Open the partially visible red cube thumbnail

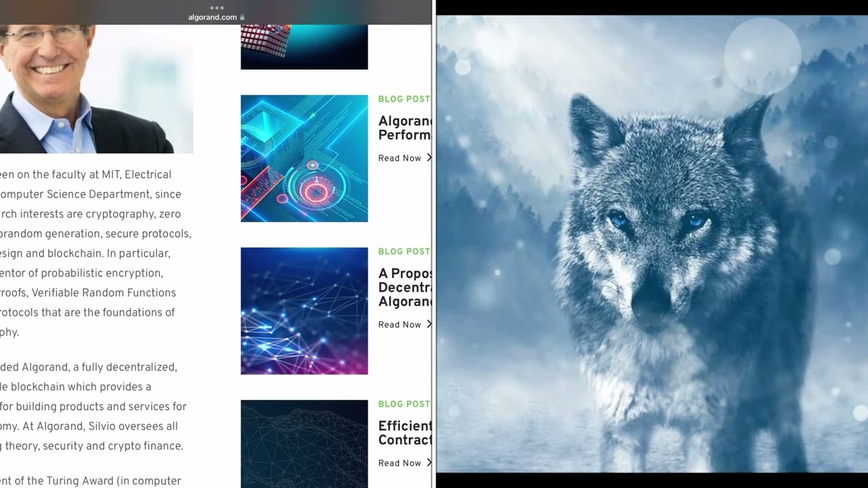304,47
